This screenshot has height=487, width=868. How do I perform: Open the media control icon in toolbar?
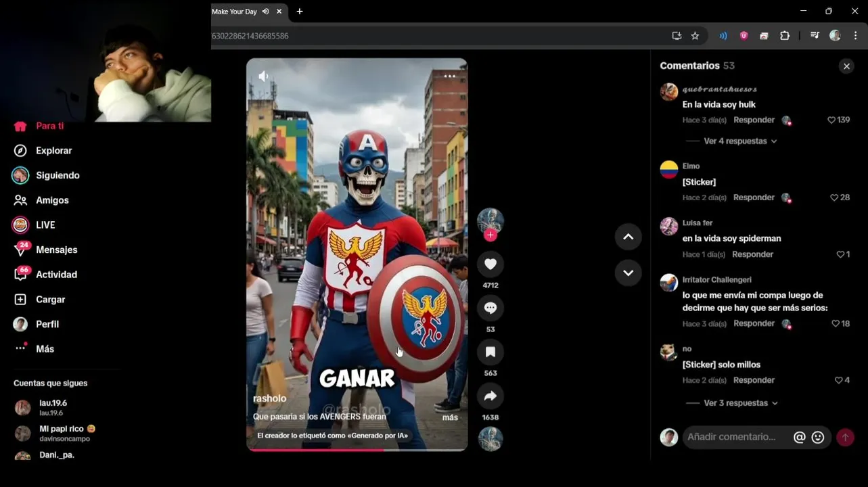pos(815,36)
